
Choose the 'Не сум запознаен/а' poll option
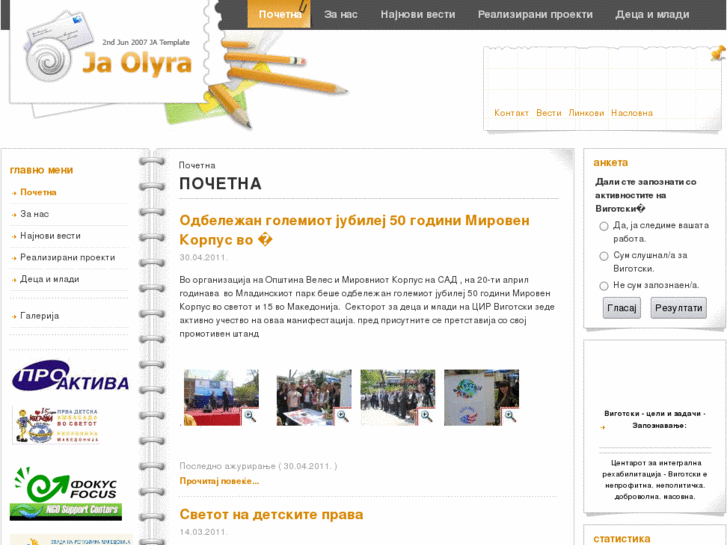604,286
